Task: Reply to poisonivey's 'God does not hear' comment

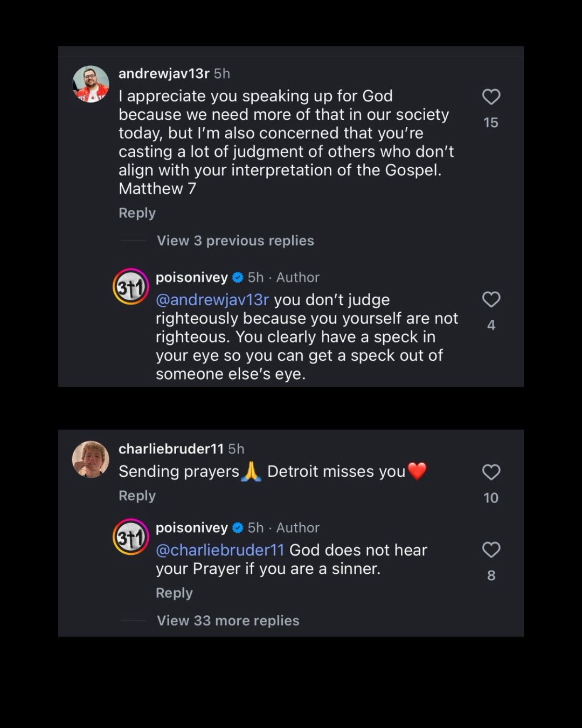Action: click(174, 593)
